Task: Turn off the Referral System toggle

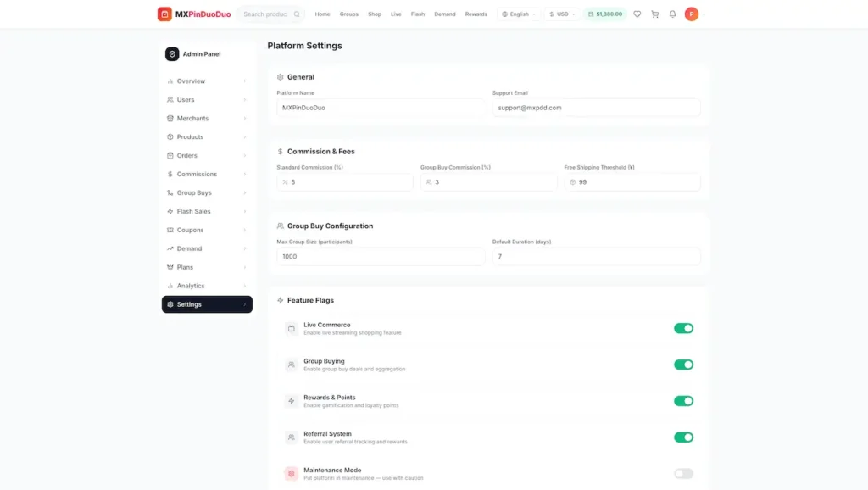Action: [x=684, y=437]
